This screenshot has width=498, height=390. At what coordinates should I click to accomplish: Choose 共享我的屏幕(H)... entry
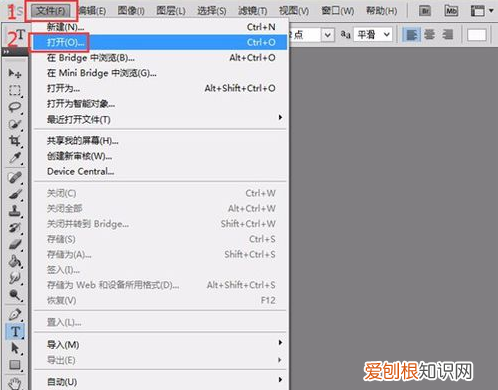[161, 141]
